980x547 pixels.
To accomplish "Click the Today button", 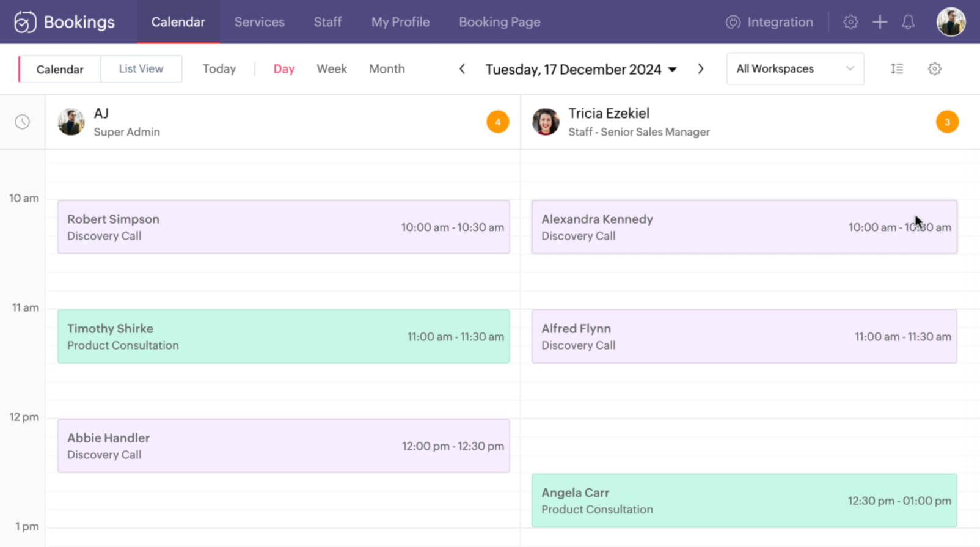I will [219, 68].
